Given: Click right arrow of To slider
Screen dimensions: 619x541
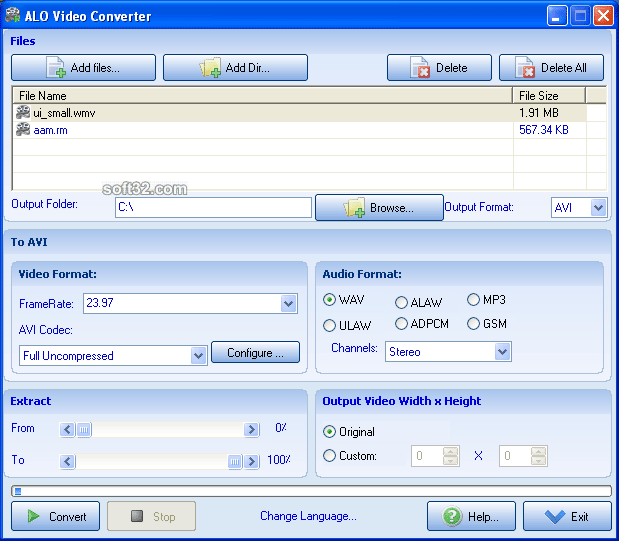Looking at the screenshot, I should tap(251, 461).
